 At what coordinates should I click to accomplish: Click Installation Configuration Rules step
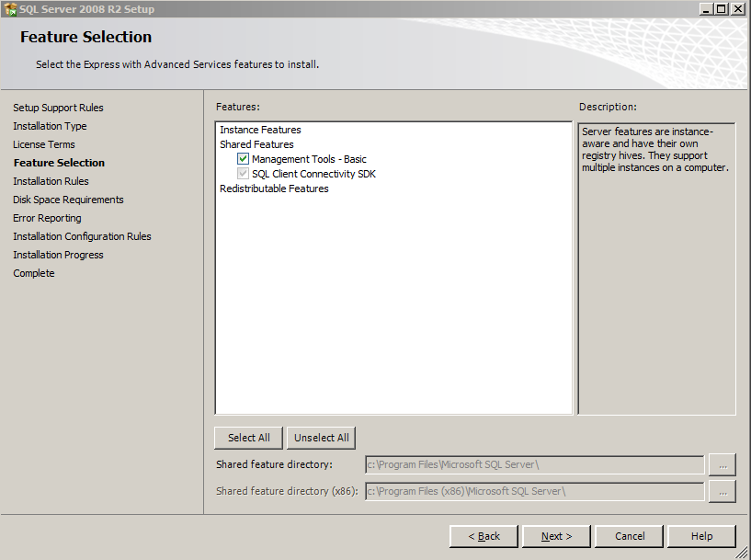click(82, 236)
